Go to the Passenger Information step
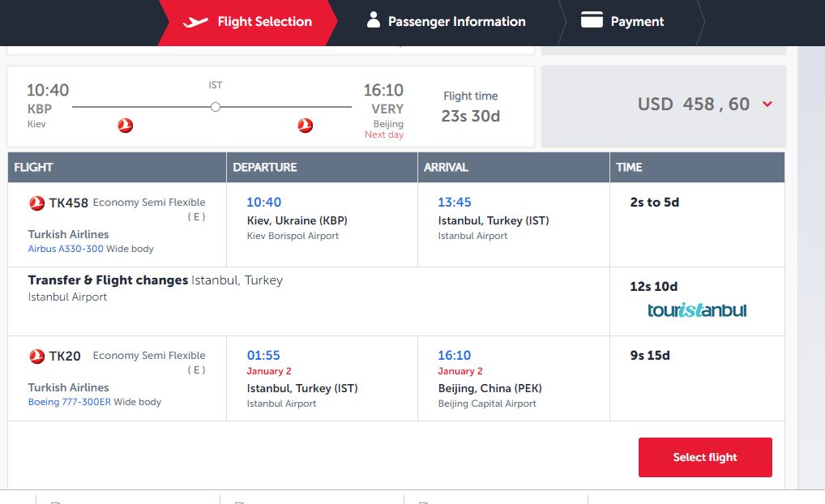This screenshot has height=504, width=825. point(456,22)
